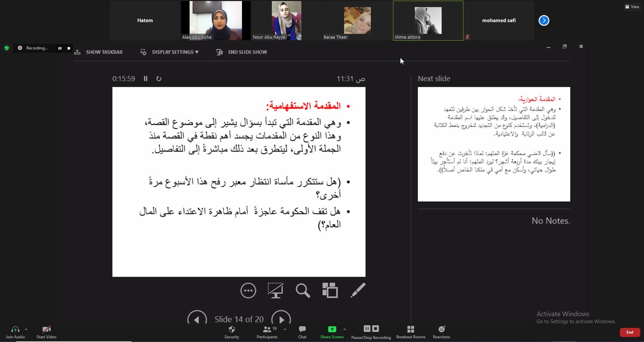Pause the recording in the recording indicator
Image resolution: width=644 pixels, height=342 pixels.
tap(60, 48)
